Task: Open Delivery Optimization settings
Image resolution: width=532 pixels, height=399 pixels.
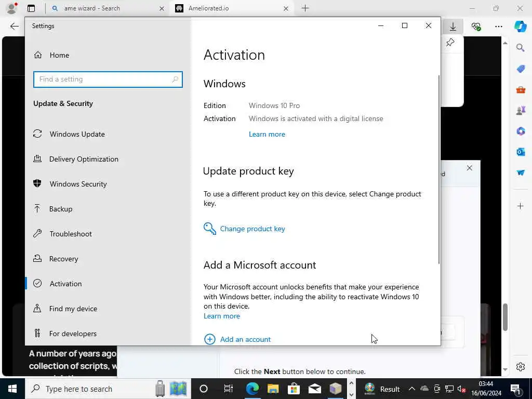Action: [76, 159]
